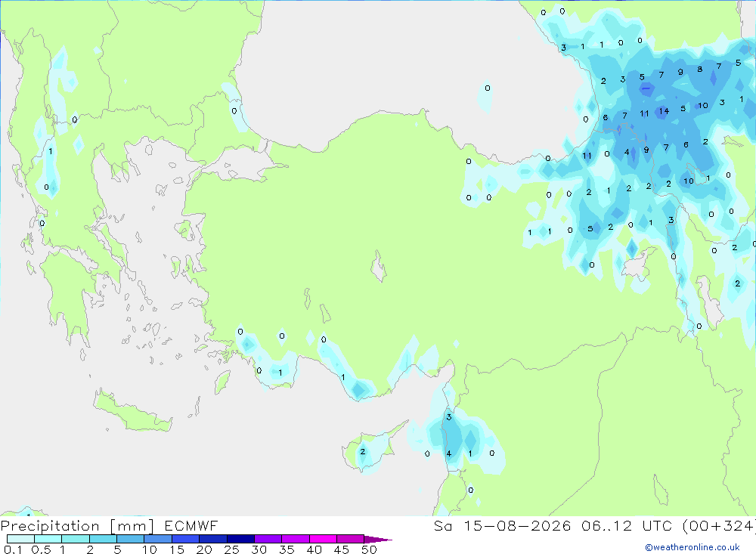Click the 20–25 mm legend color swatch
Image resolution: width=756 pixels, height=554 pixels.
click(213, 539)
